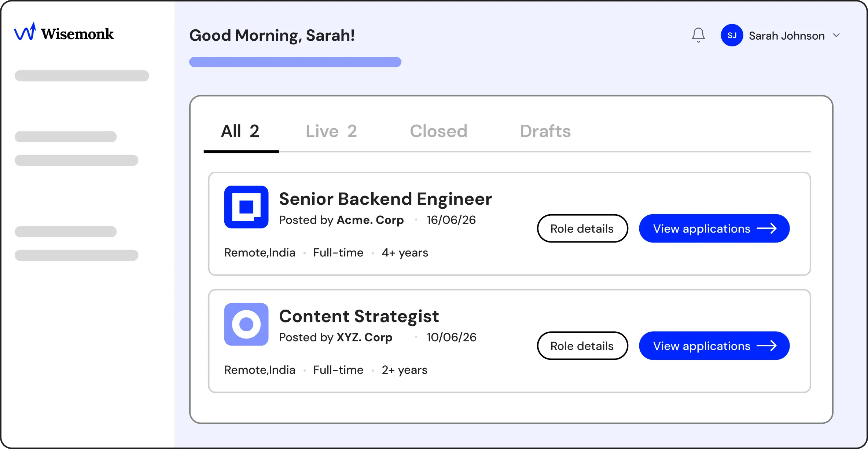
Task: Click the 16/06/26 posting date
Action: [451, 220]
